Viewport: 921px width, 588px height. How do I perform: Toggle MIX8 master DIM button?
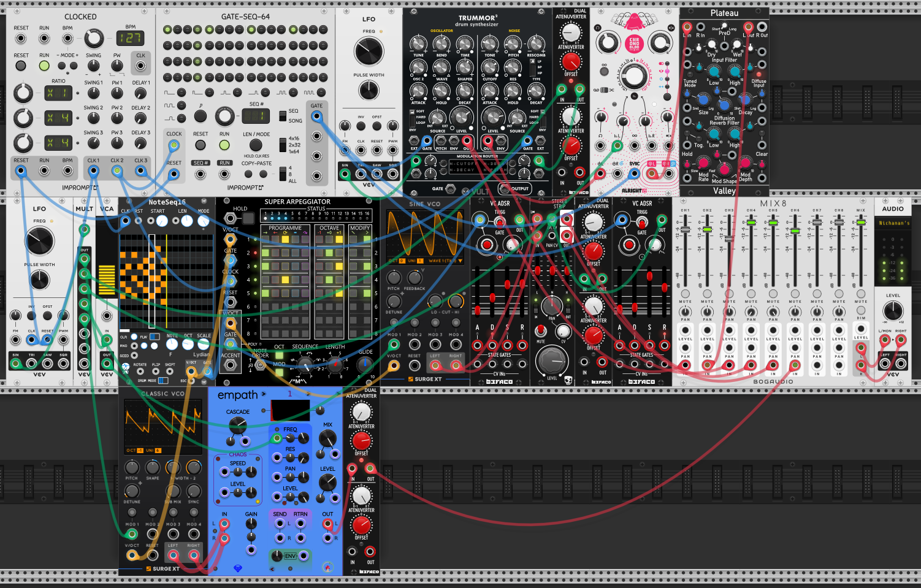click(x=861, y=310)
